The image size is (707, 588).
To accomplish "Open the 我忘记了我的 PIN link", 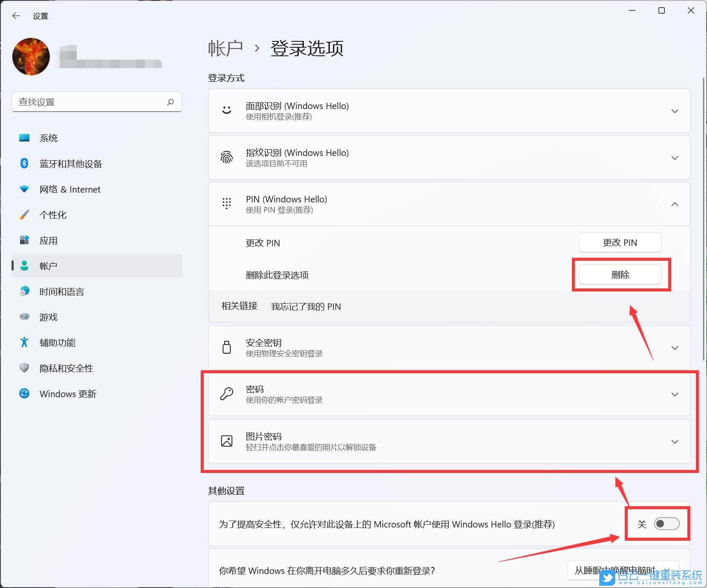I will pos(306,306).
